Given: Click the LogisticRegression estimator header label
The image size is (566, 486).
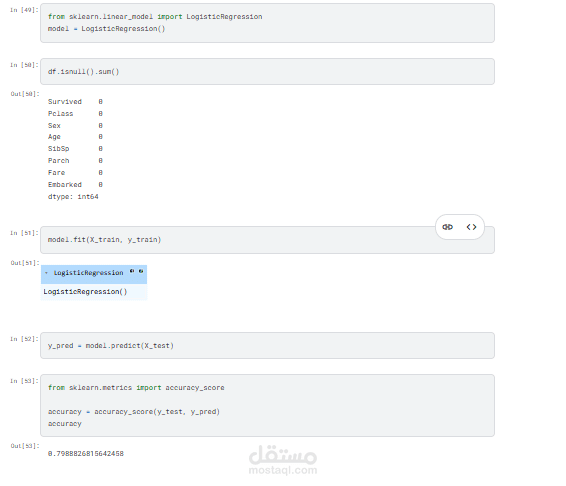Looking at the screenshot, I should (x=88, y=273).
